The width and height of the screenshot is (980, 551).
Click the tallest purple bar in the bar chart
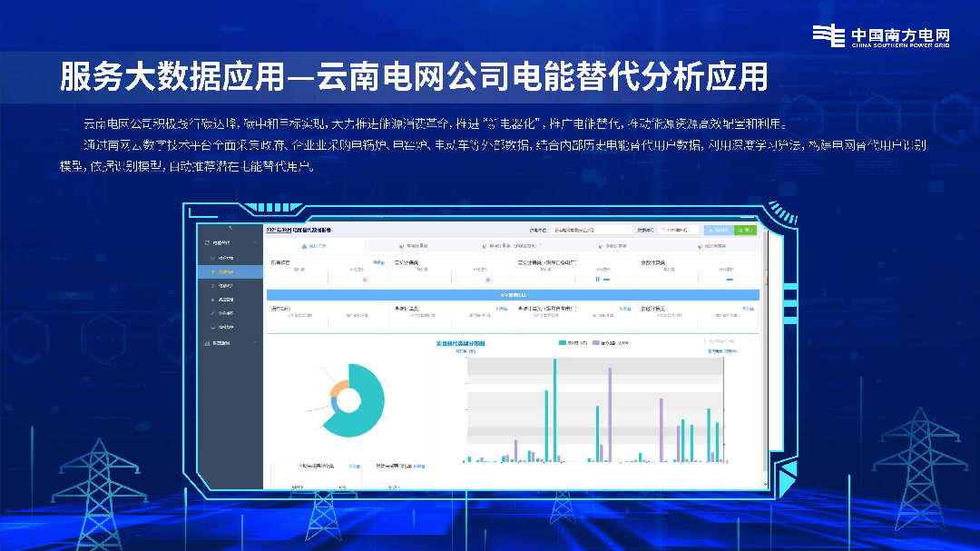610,415
